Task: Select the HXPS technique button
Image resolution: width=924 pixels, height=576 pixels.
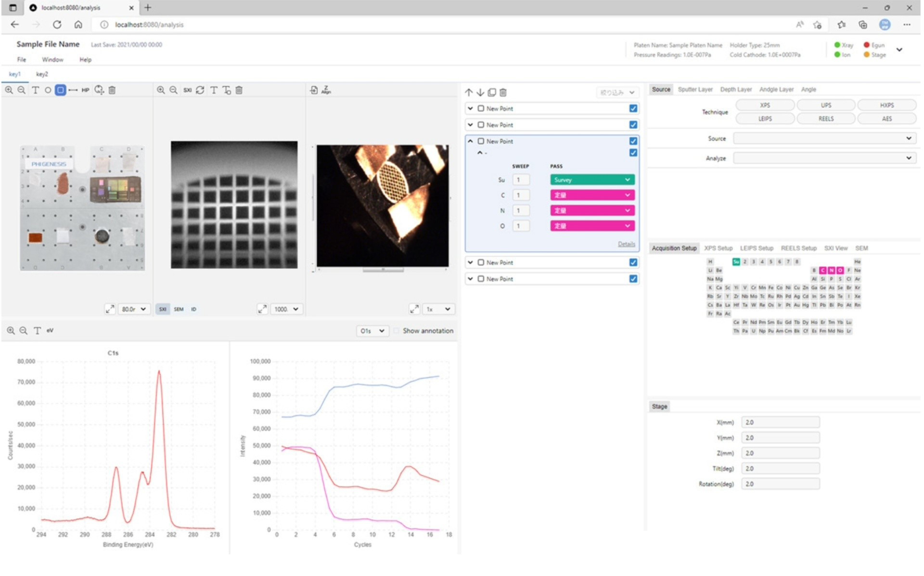Action: click(x=886, y=105)
